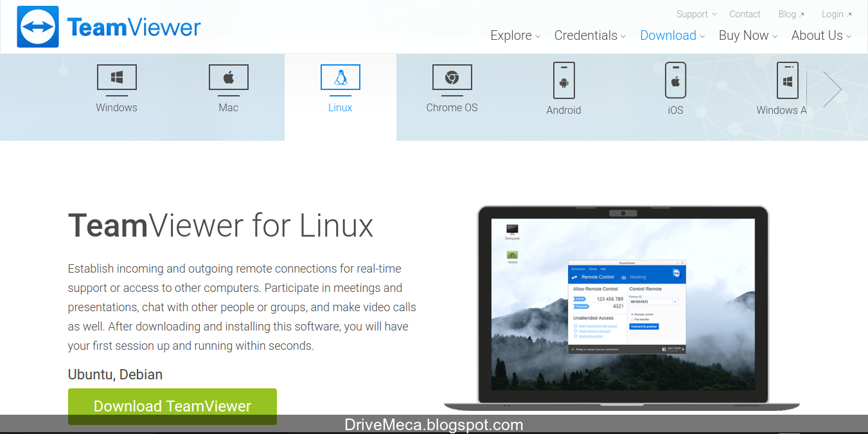Switch to the Android tab label
The width and height of the screenshot is (868, 434).
[x=564, y=110]
